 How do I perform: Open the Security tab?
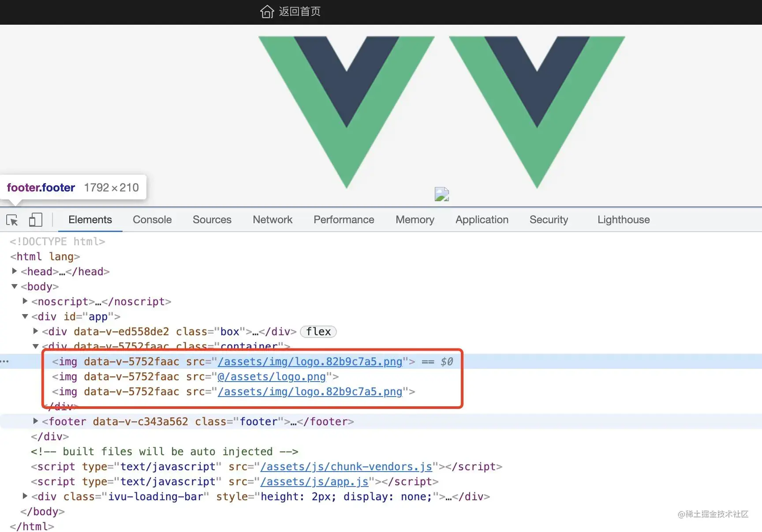coord(549,220)
